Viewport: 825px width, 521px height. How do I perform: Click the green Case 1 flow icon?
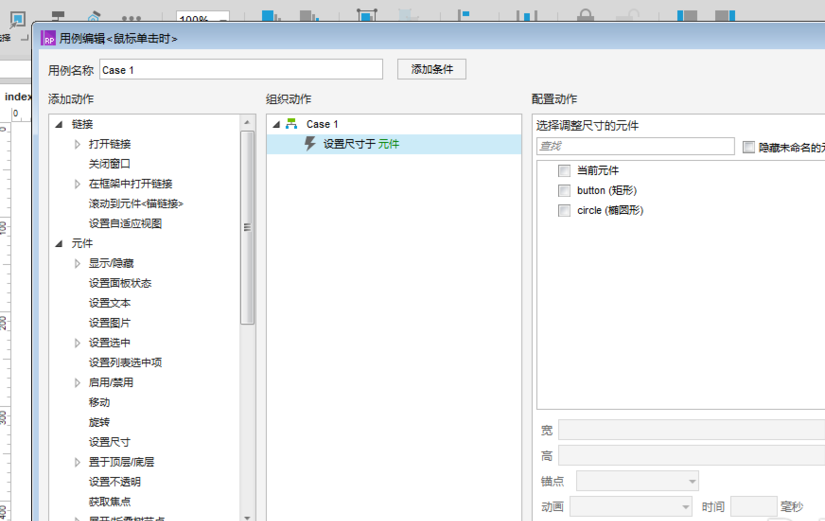pos(291,124)
